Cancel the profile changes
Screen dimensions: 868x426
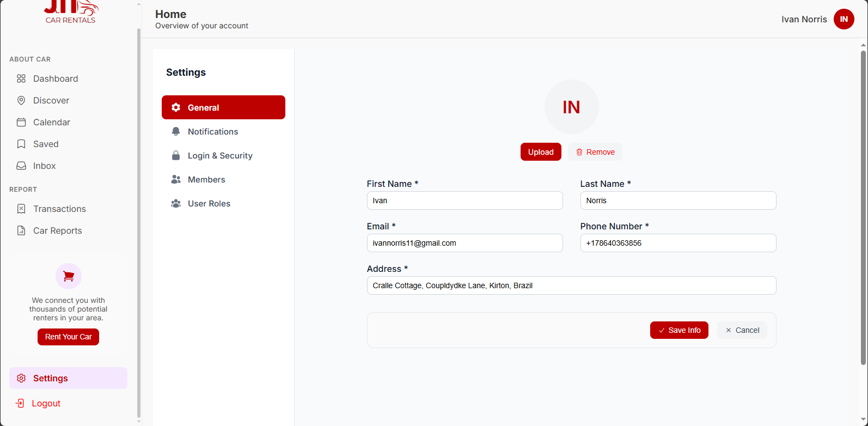pyautogui.click(x=742, y=330)
